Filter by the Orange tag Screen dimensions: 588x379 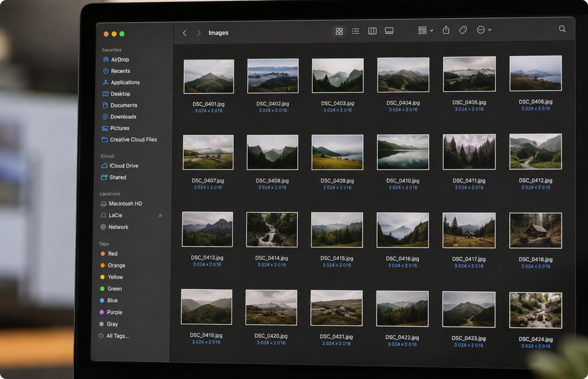113,265
